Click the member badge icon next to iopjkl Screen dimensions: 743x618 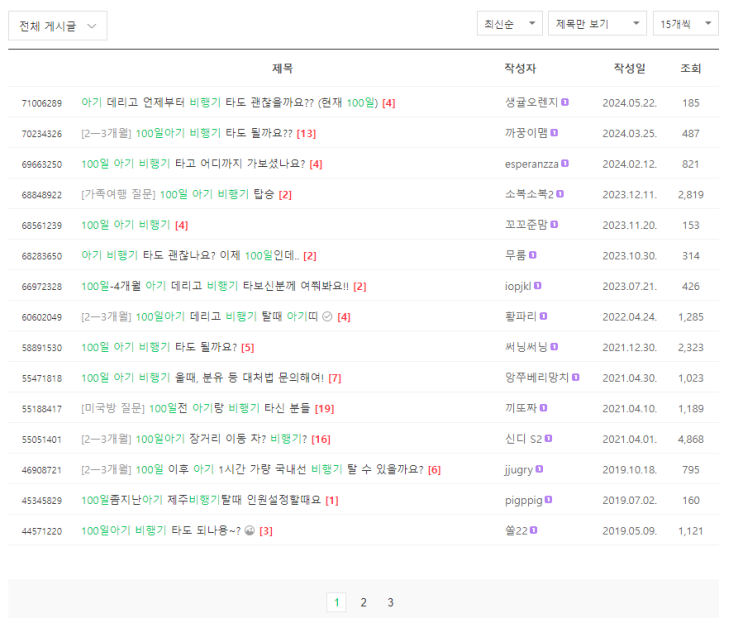[x=538, y=285]
